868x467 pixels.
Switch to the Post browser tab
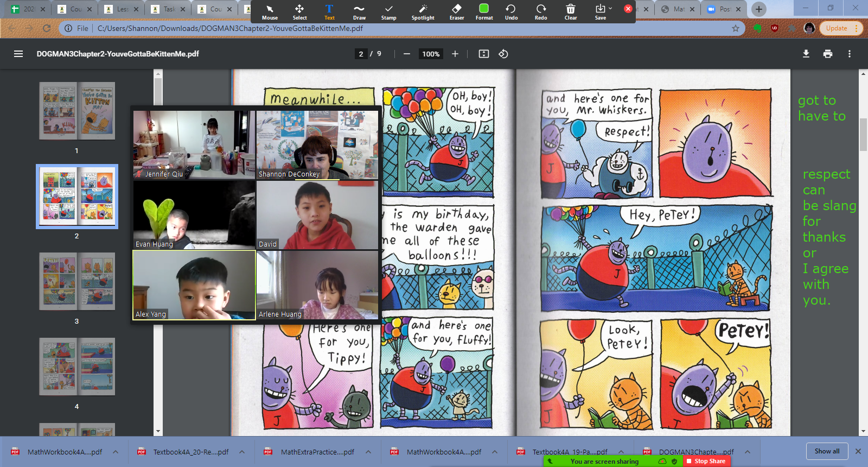pos(724,9)
